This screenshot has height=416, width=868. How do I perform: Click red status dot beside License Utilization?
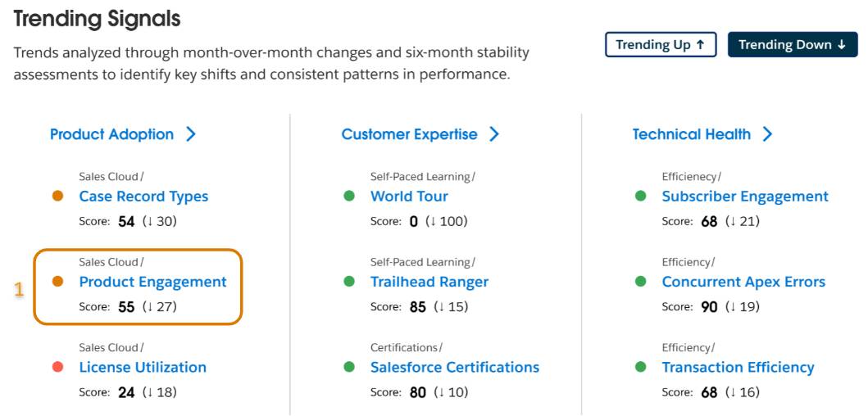(x=58, y=367)
